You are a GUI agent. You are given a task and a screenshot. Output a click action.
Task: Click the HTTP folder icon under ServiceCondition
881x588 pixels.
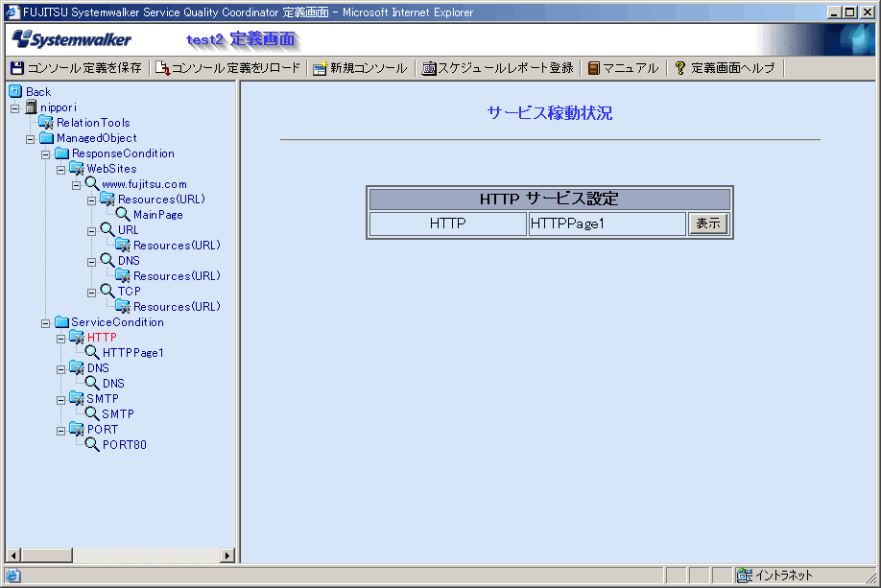[x=77, y=337]
